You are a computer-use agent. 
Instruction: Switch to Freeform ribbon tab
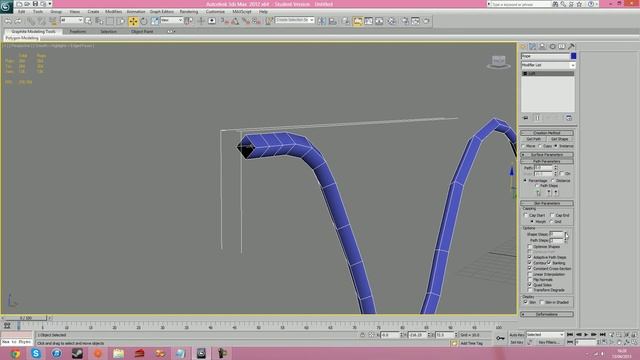[x=78, y=31]
